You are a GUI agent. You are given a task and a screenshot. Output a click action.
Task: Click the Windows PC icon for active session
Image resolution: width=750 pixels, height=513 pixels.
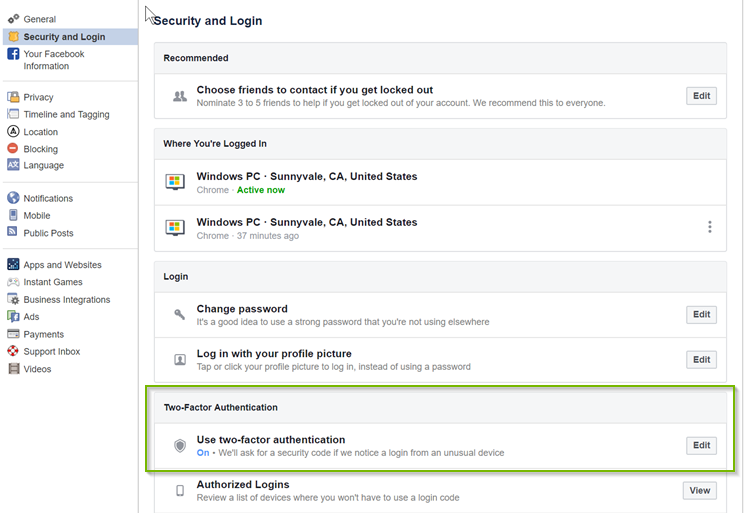(x=175, y=182)
